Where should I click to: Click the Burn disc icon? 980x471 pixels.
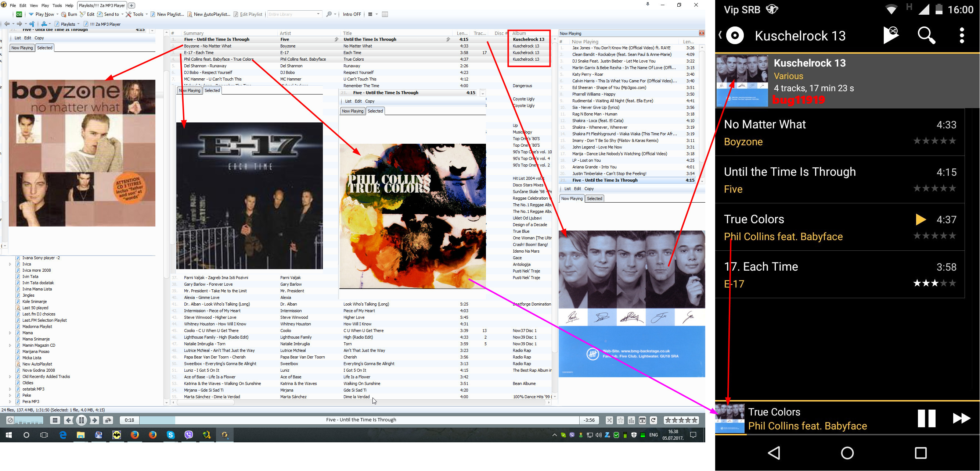point(64,14)
